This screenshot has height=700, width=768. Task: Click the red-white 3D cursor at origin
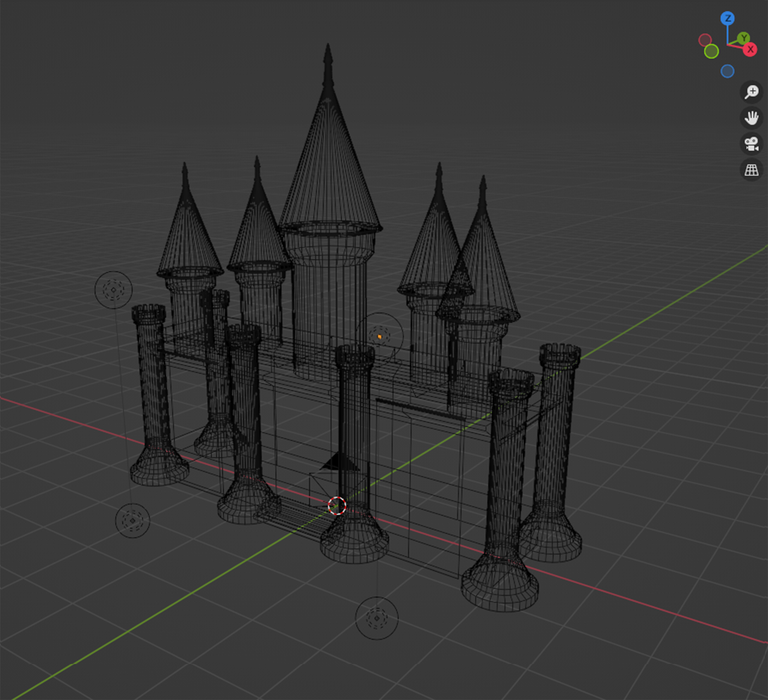[x=337, y=506]
